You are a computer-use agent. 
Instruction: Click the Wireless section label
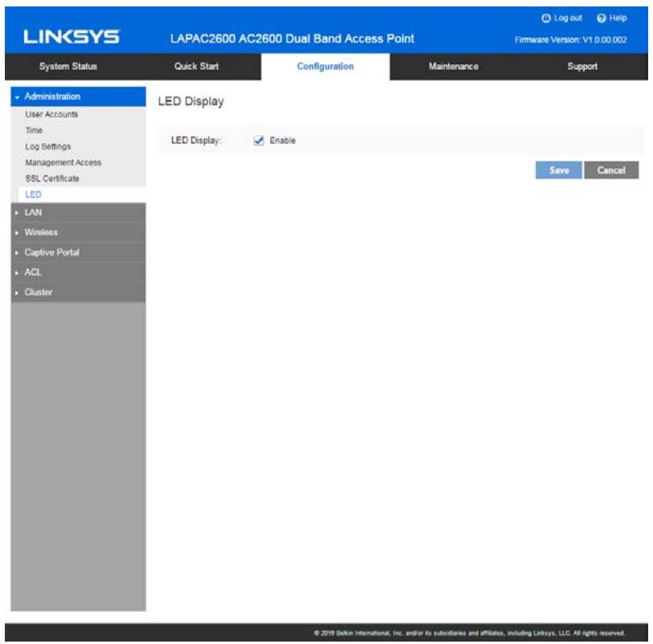[41, 232]
